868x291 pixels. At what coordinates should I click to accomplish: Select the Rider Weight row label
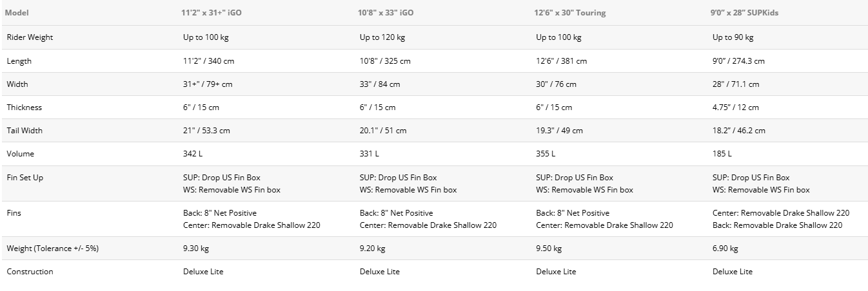(30, 37)
